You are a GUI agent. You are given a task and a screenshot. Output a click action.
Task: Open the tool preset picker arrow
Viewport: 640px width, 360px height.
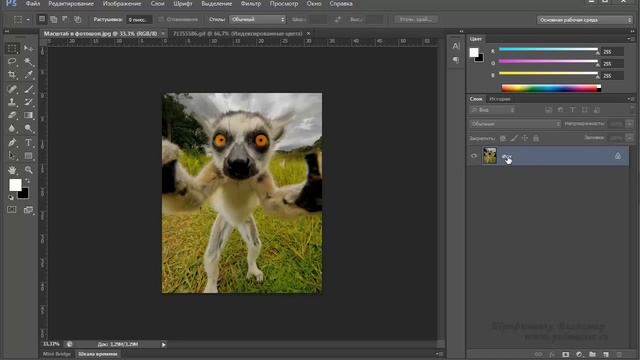point(28,20)
